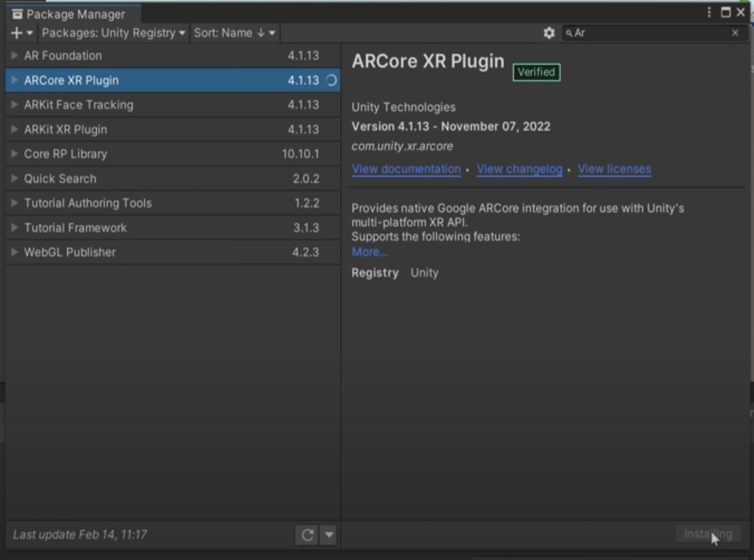Click the ARCore XR Plugin loading spinner

(331, 80)
